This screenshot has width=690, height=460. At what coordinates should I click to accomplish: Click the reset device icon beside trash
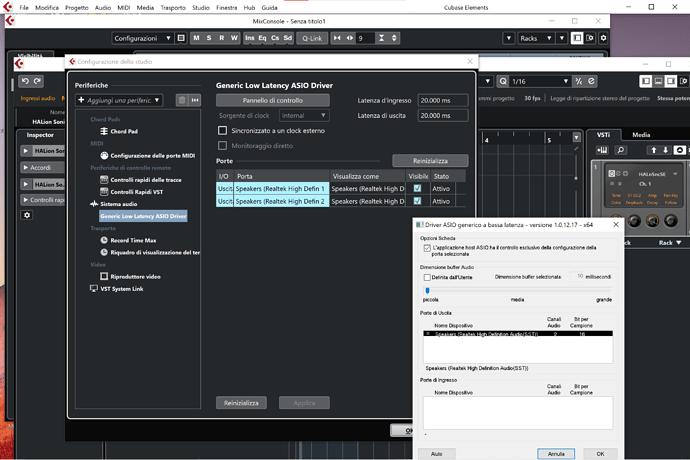point(195,100)
